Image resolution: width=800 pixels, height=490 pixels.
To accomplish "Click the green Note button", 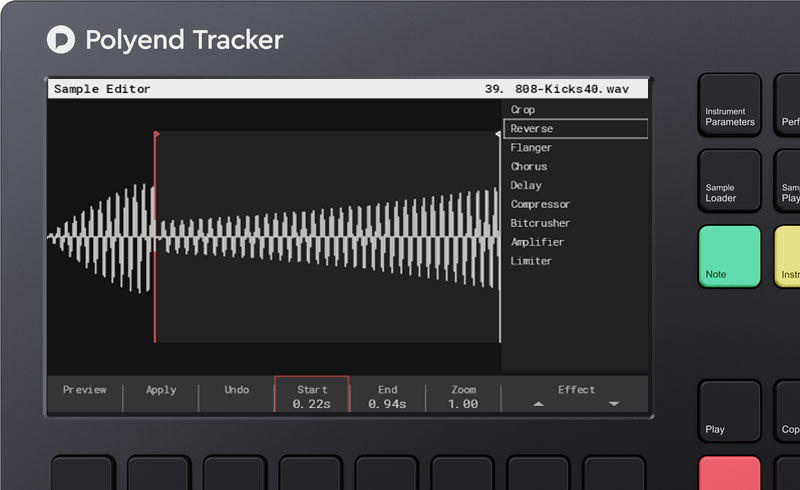I will coord(730,257).
